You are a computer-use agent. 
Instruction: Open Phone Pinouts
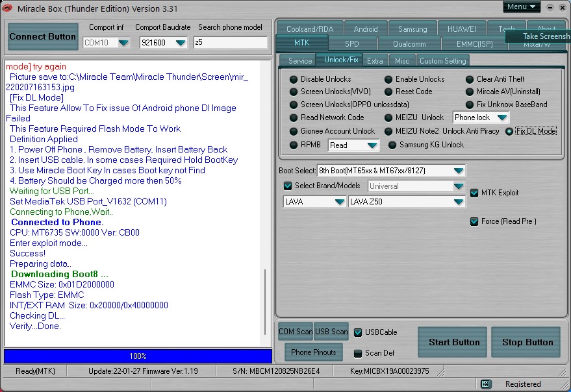314,352
